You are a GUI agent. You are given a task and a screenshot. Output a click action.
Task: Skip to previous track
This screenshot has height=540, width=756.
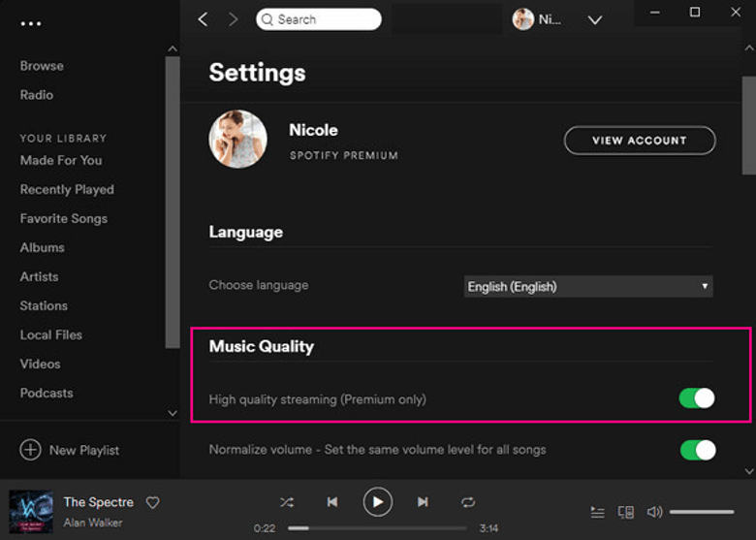coord(332,502)
